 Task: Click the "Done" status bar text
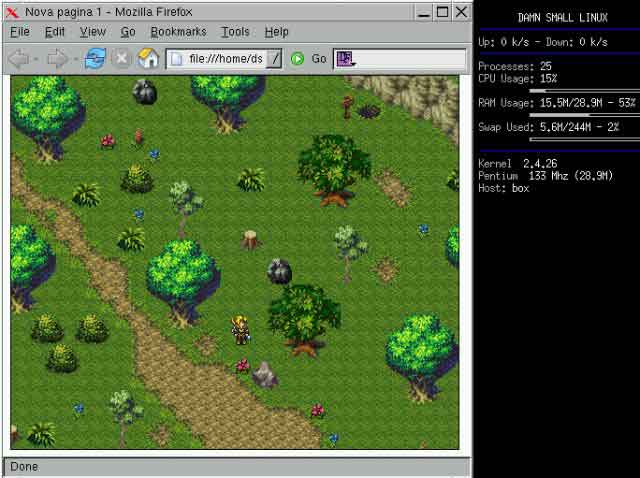tap(24, 467)
